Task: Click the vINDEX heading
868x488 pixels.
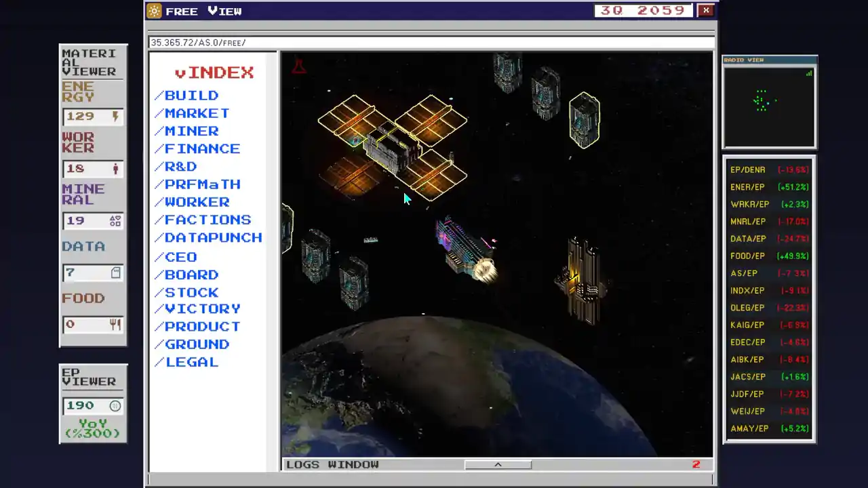Action: pyautogui.click(x=214, y=73)
